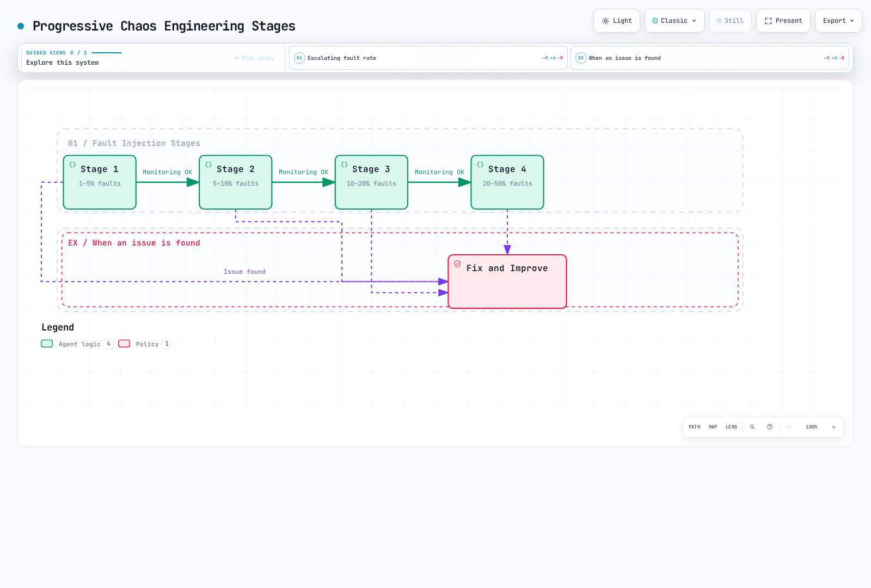Toggle the Policy legend swatch
This screenshot has height=588, width=871.
(124, 344)
